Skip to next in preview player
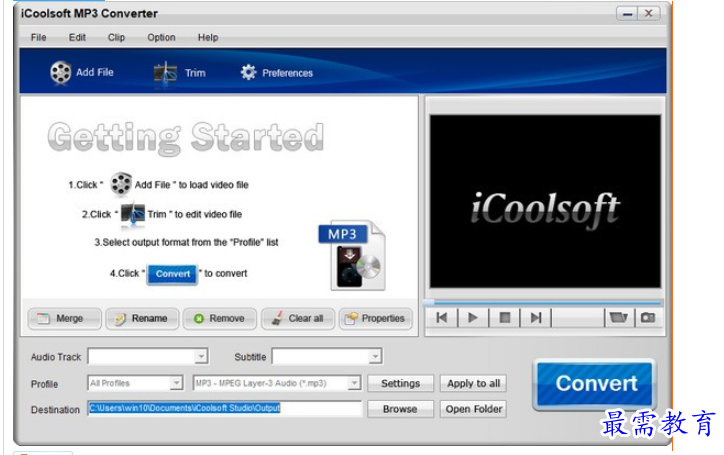 point(536,318)
